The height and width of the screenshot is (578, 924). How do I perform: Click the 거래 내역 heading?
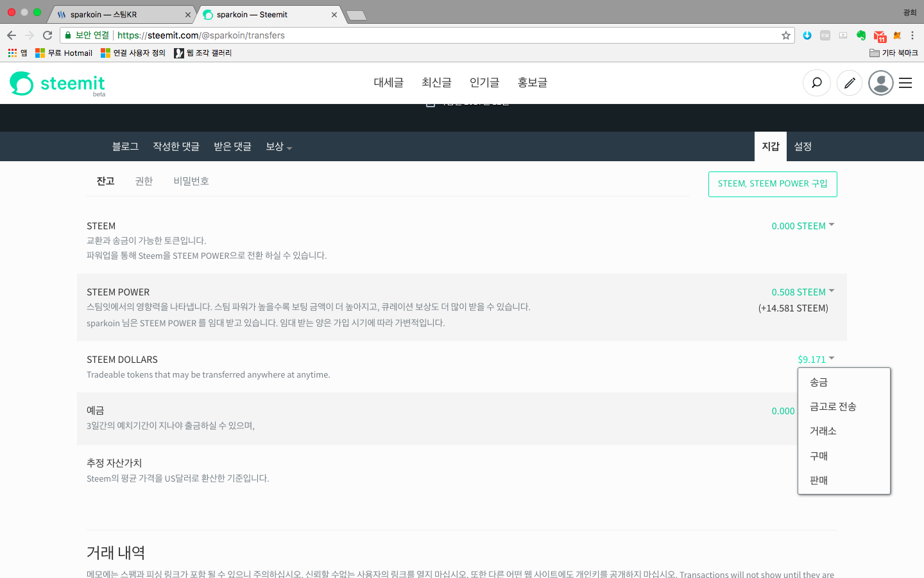[x=116, y=552]
